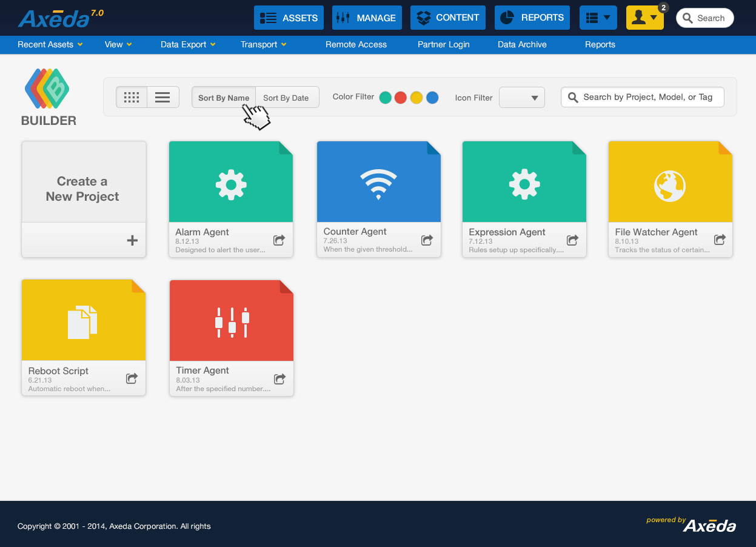Expand the Transport menu

tap(264, 44)
